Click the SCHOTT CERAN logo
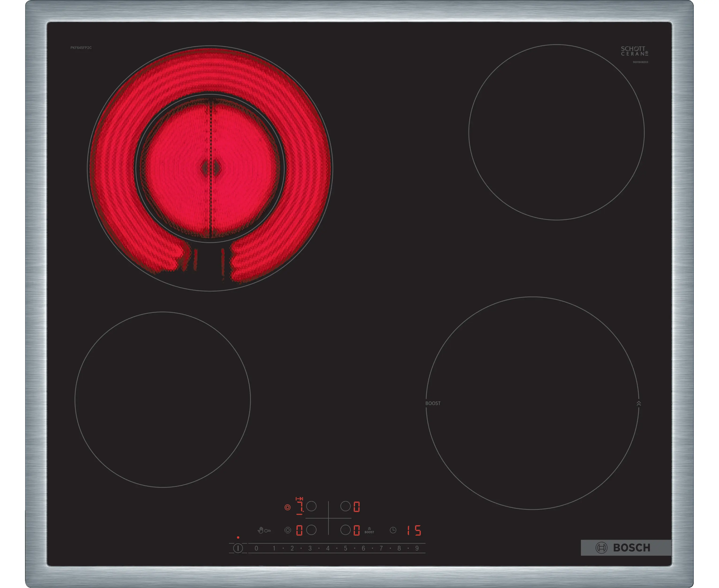719x588 pixels. [x=634, y=51]
